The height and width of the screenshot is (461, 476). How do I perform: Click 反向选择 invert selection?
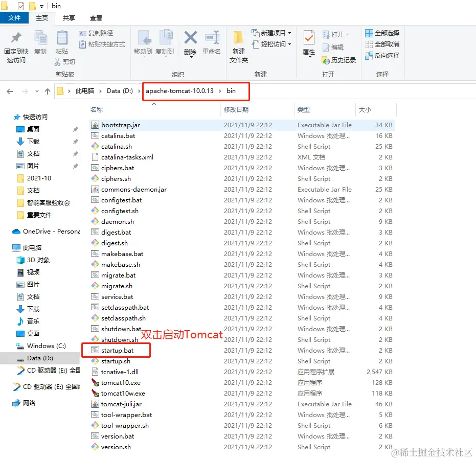(x=382, y=56)
